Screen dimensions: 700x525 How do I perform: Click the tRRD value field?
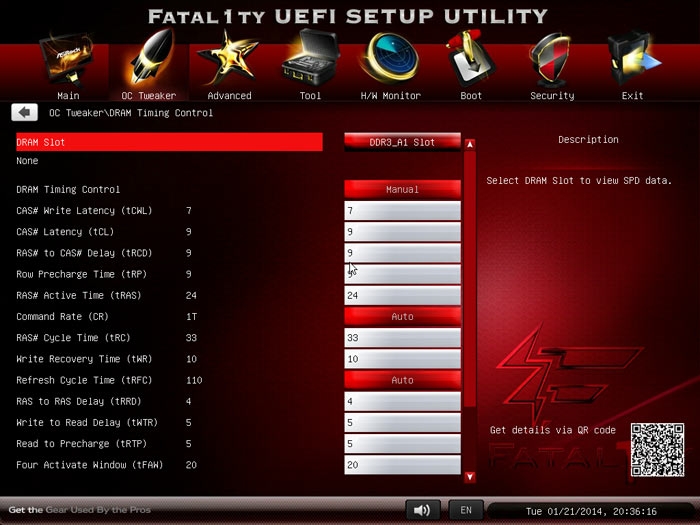coord(402,401)
